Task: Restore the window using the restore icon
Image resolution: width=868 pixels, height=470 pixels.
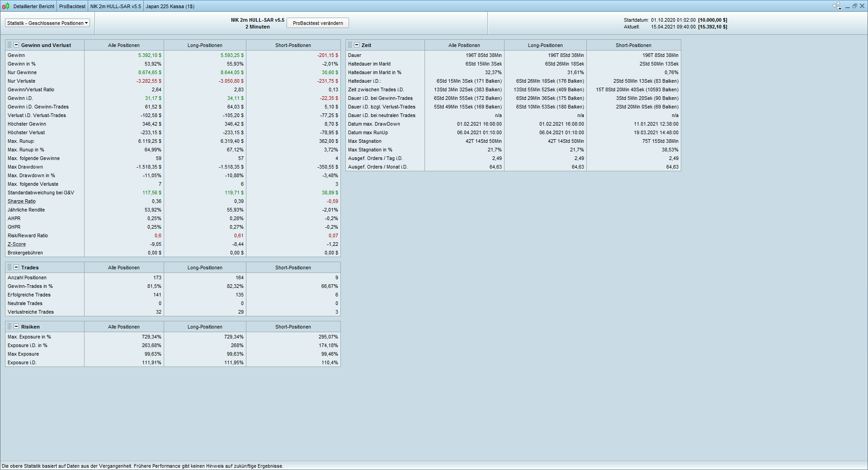Action: (855, 6)
